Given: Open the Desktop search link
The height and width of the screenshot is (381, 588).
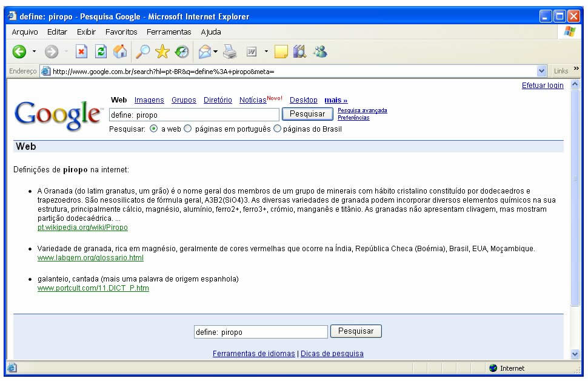Looking at the screenshot, I should coord(303,100).
